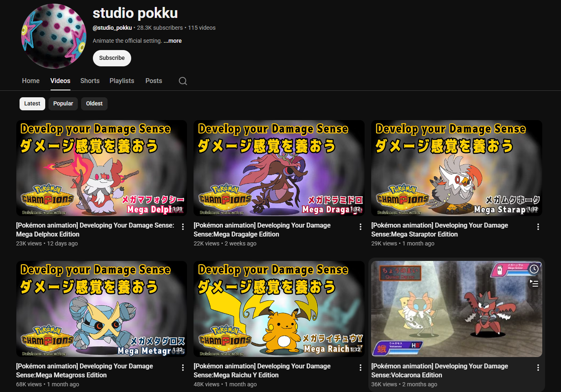Play the Mega Staraptor thumbnail
The width and height of the screenshot is (561, 392).
(457, 168)
